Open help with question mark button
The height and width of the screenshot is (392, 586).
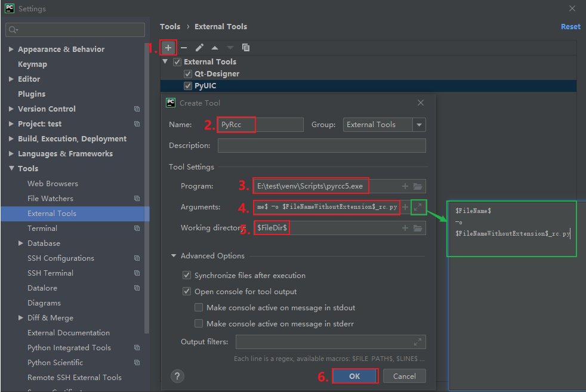click(177, 376)
